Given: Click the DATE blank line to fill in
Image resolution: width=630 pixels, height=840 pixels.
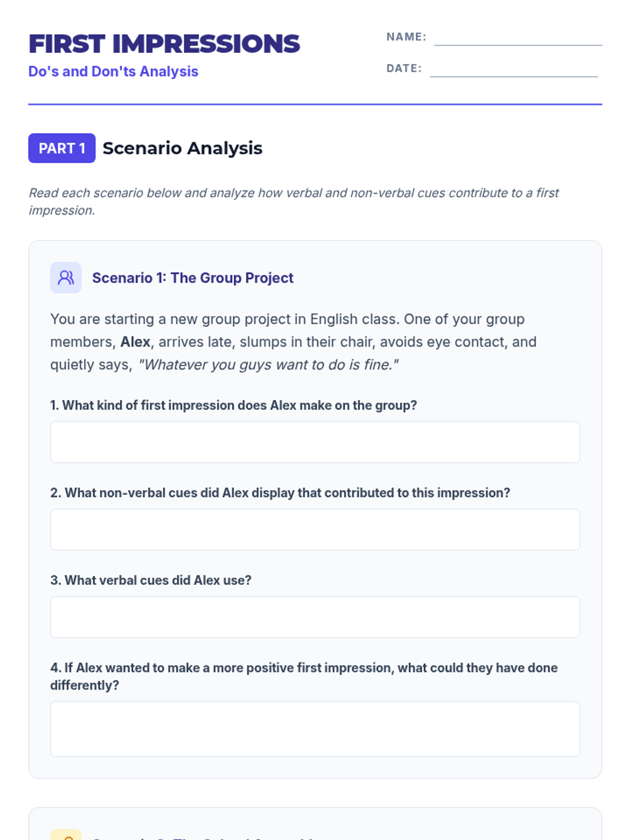Looking at the screenshot, I should tap(513, 69).
